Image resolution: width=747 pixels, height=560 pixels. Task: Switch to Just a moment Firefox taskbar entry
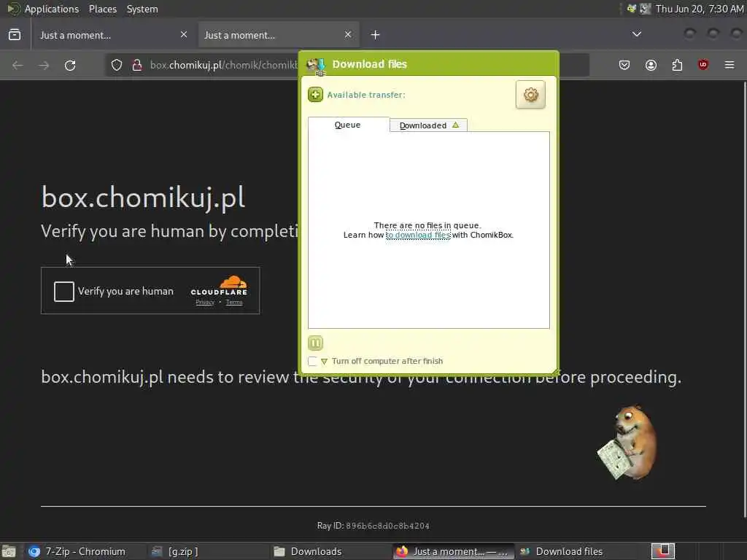452,551
